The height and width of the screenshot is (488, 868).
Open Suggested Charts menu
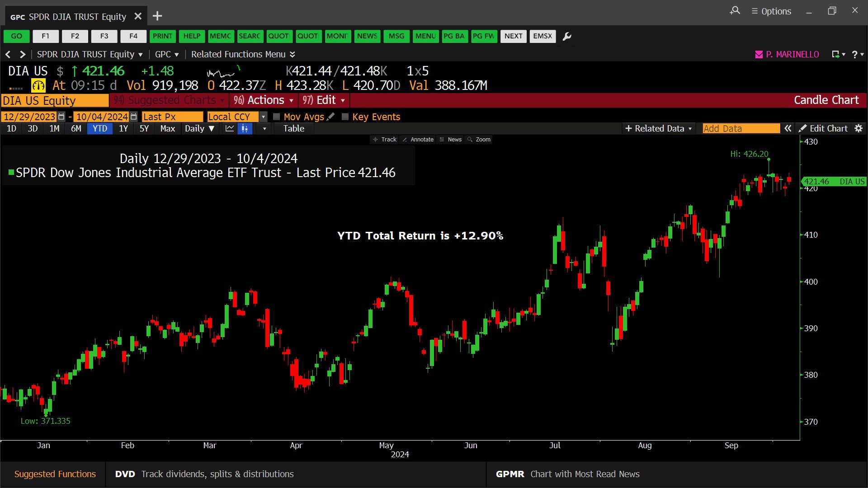tap(168, 100)
